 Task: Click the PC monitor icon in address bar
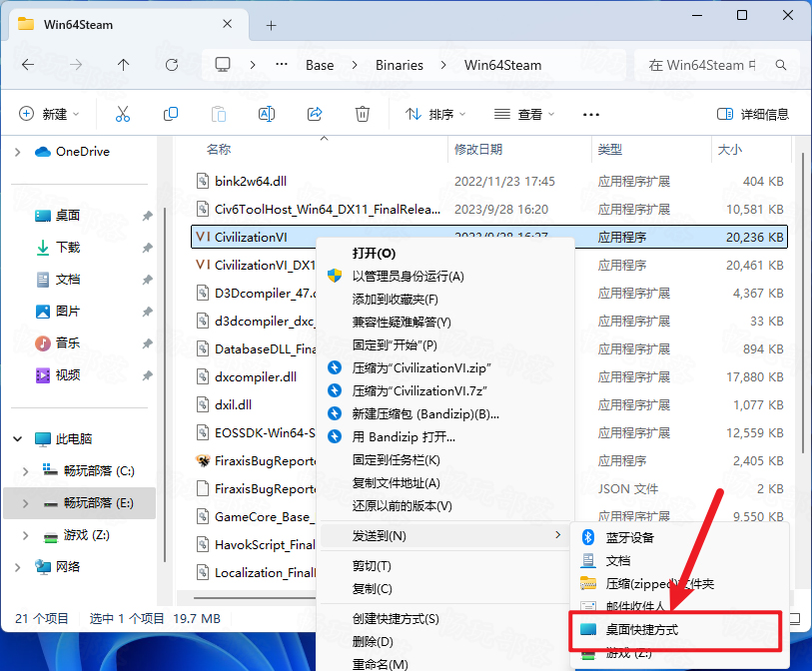pyautogui.click(x=223, y=65)
